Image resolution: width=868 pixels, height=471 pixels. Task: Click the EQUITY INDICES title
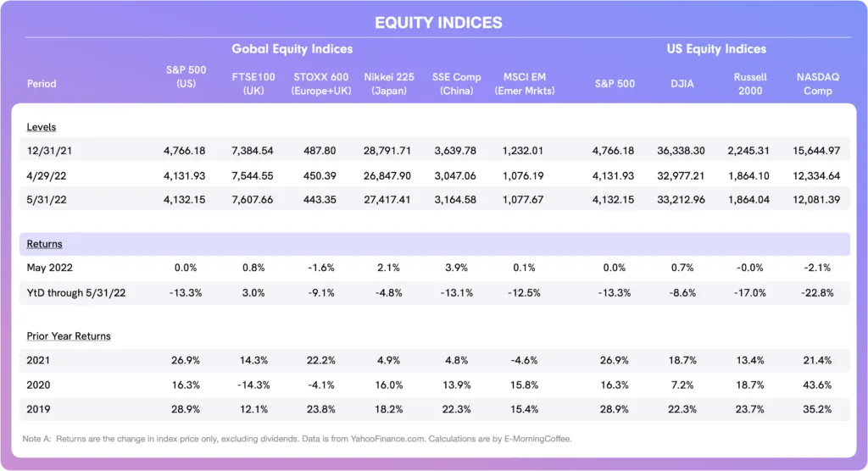[x=438, y=23]
